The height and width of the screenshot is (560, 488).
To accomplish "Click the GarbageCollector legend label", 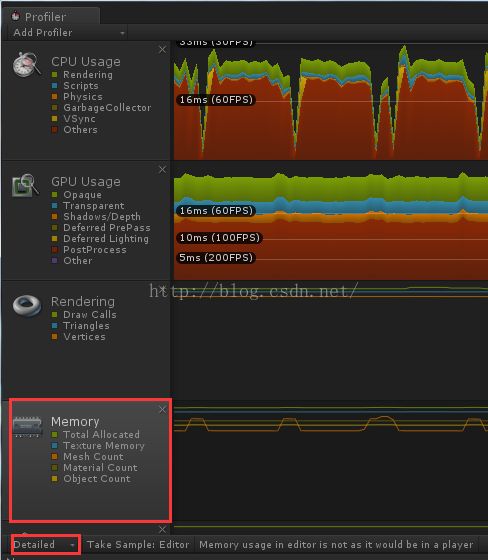I will (x=107, y=108).
